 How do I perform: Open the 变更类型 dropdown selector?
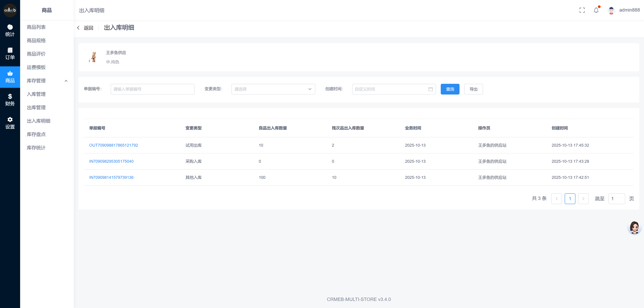(273, 89)
